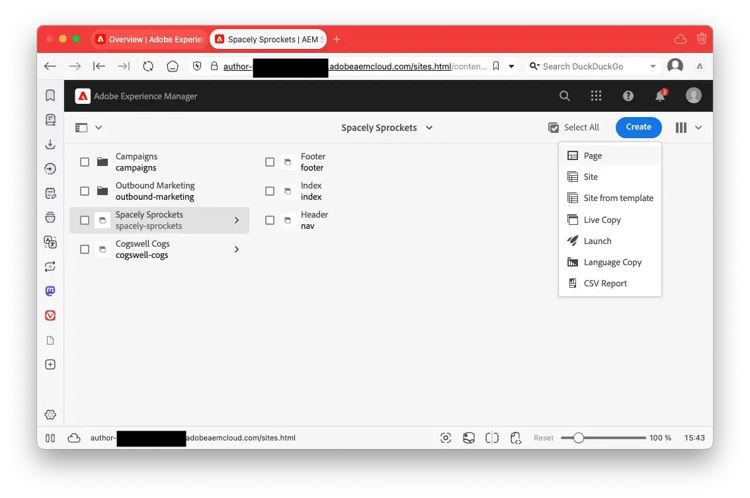The image size is (750, 498).
Task: Click the capture page camera icon
Action: pos(445,438)
